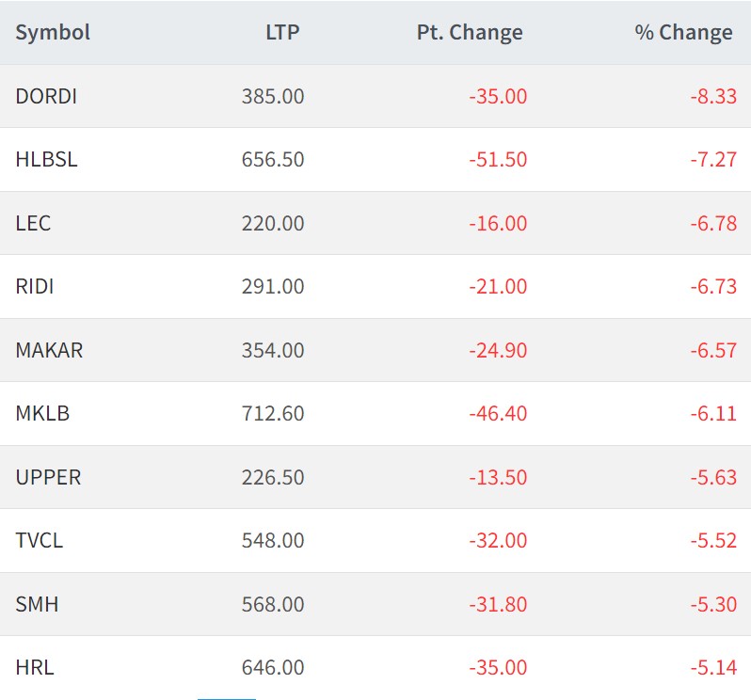Click DORDI's percent change -8.33
The image size is (751, 700).
712,96
